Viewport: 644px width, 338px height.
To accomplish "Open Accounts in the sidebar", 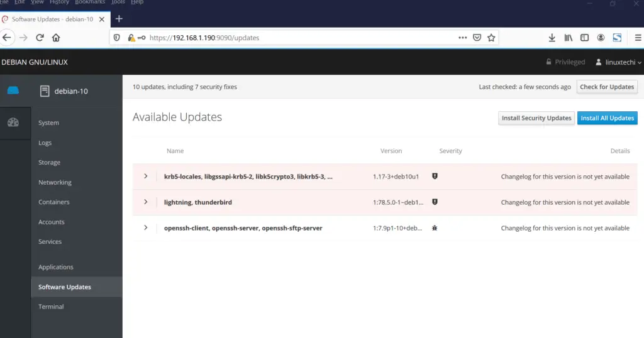I will pos(52,222).
